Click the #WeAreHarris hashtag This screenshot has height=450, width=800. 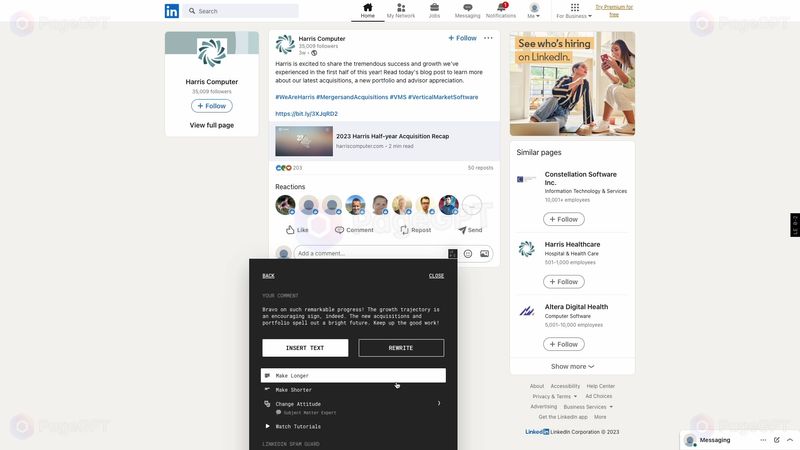click(295, 97)
